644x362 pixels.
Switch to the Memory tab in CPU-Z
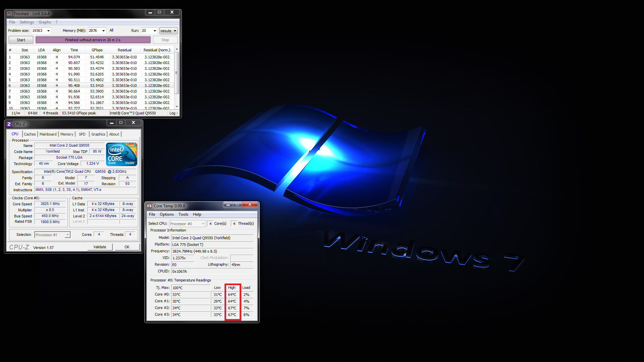coord(67,134)
